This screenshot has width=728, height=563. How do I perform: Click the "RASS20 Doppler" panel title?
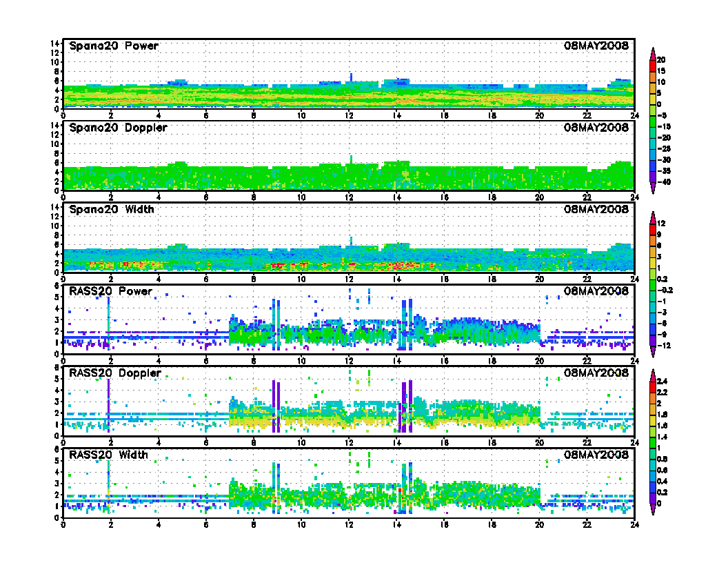(115, 373)
